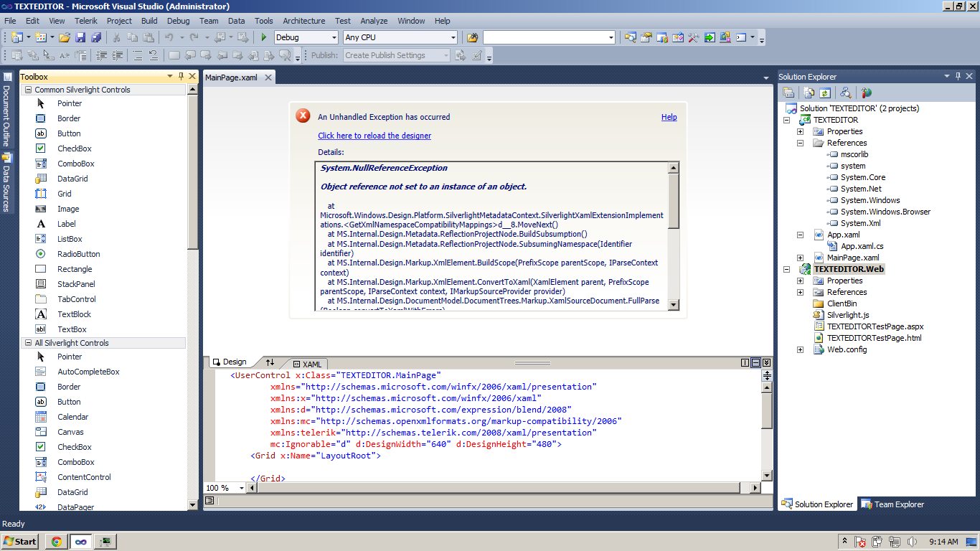This screenshot has width=980, height=551.
Task: Click the Save All toolbar icon
Action: point(95,37)
